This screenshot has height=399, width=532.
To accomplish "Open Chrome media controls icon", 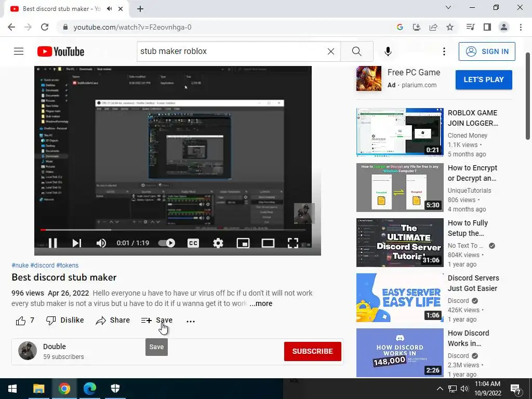I will [x=470, y=27].
